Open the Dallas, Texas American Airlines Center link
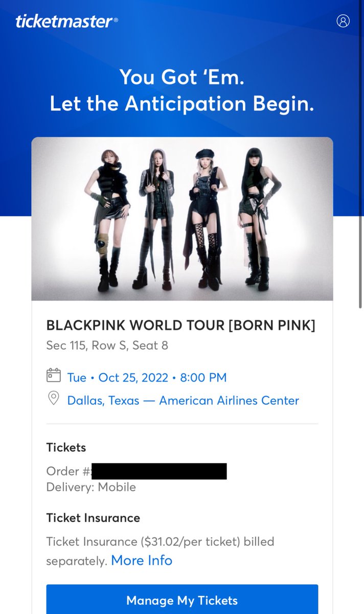 tap(183, 400)
